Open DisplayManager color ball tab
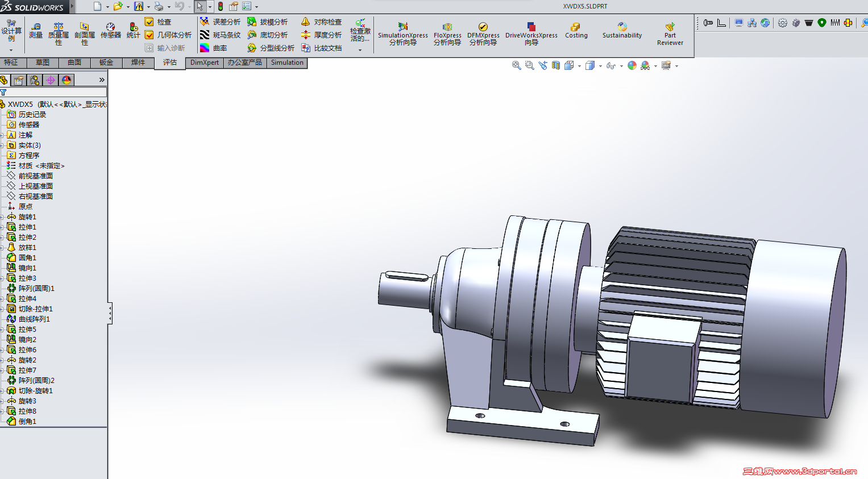The height and width of the screenshot is (479, 868). point(67,80)
